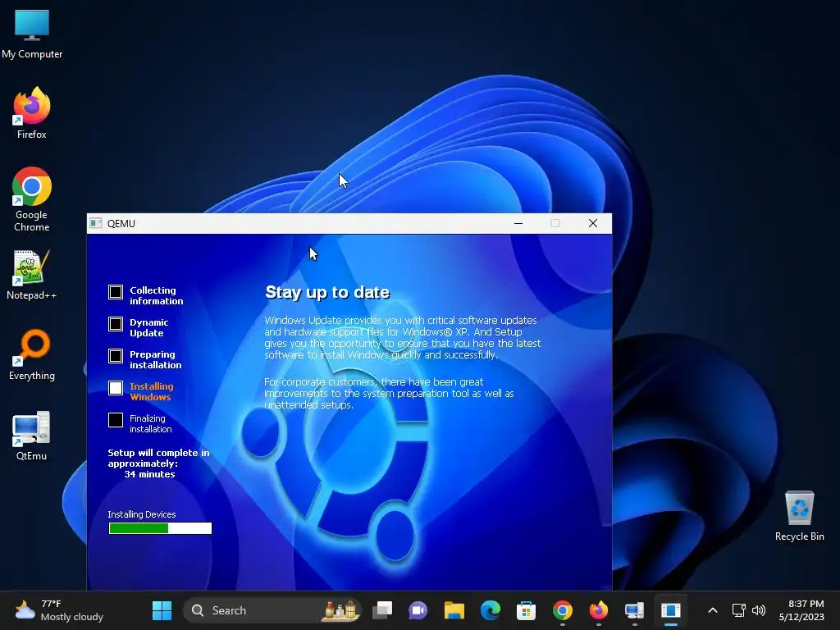Click the 'Stay up to date' heading
Image resolution: width=840 pixels, height=630 pixels.
click(327, 293)
